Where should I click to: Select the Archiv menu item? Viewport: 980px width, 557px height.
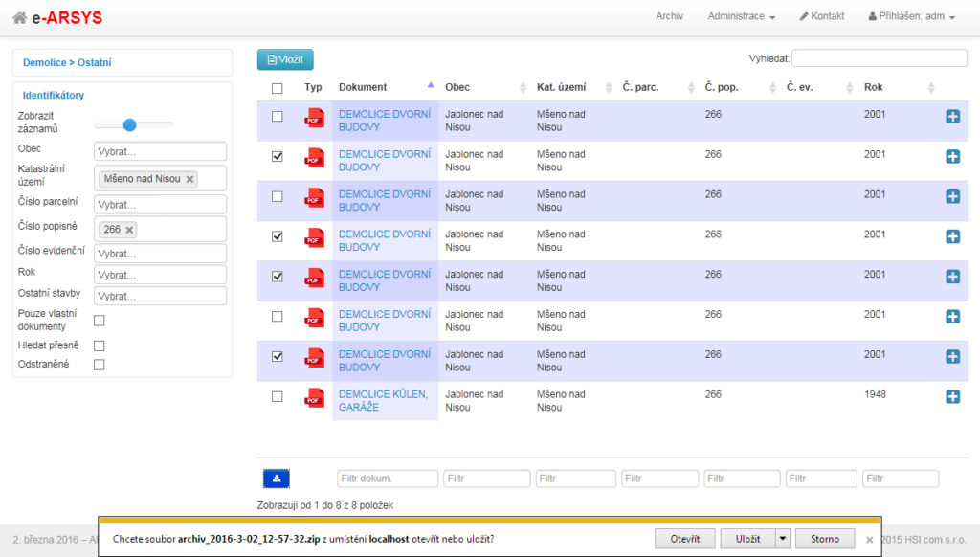(x=670, y=15)
